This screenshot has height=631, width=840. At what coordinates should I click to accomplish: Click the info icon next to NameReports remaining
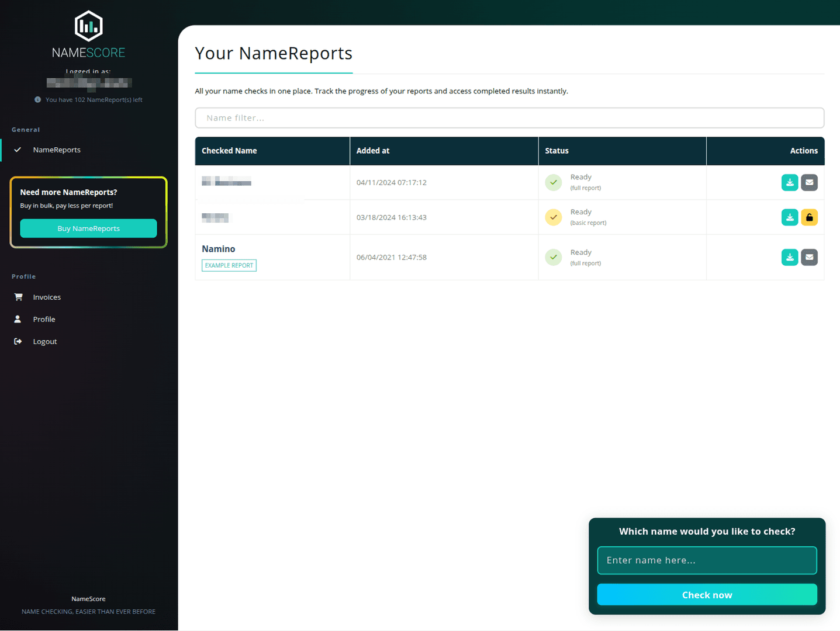(x=38, y=99)
